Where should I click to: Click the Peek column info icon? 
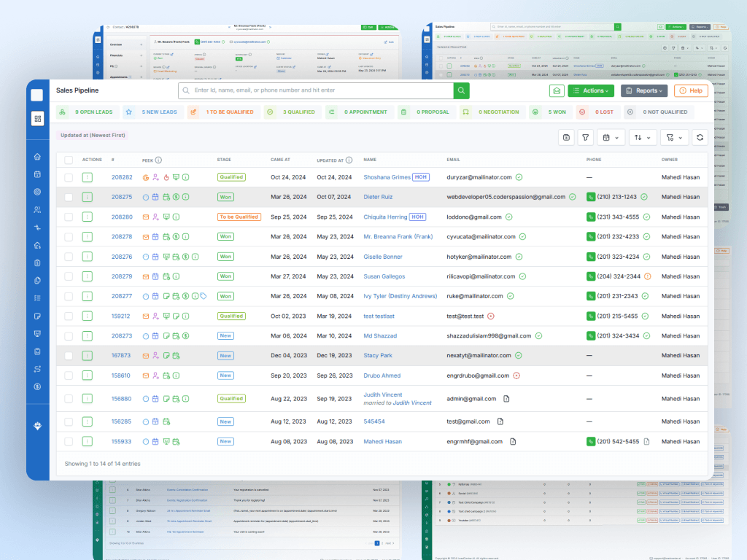tap(158, 160)
